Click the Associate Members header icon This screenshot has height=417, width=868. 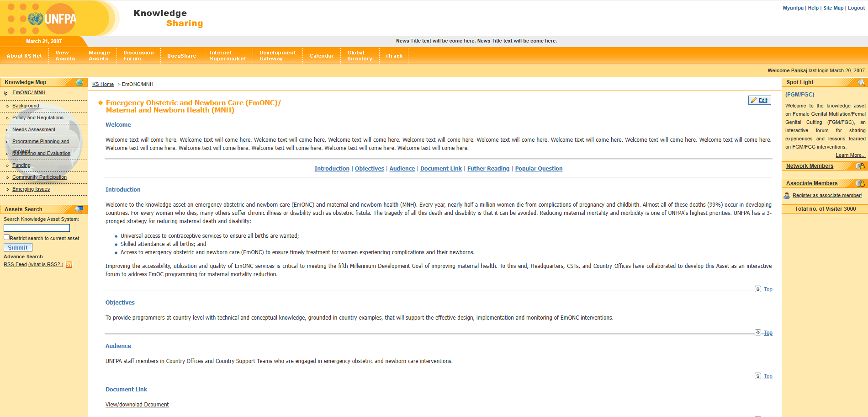coord(860,183)
